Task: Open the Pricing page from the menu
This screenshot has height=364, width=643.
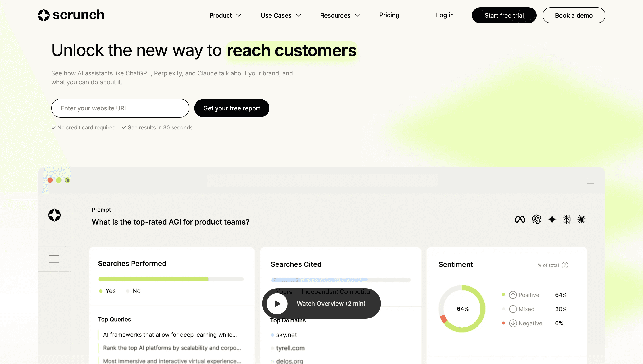Action: point(389,15)
